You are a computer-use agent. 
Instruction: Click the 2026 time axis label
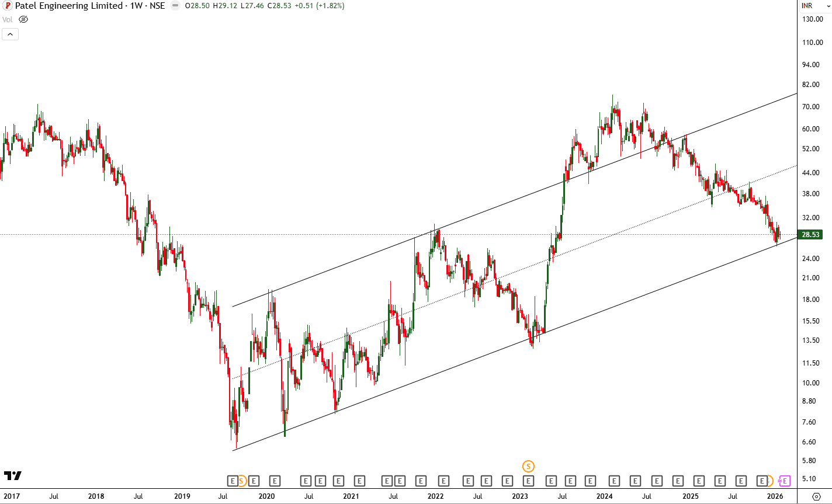(x=775, y=496)
